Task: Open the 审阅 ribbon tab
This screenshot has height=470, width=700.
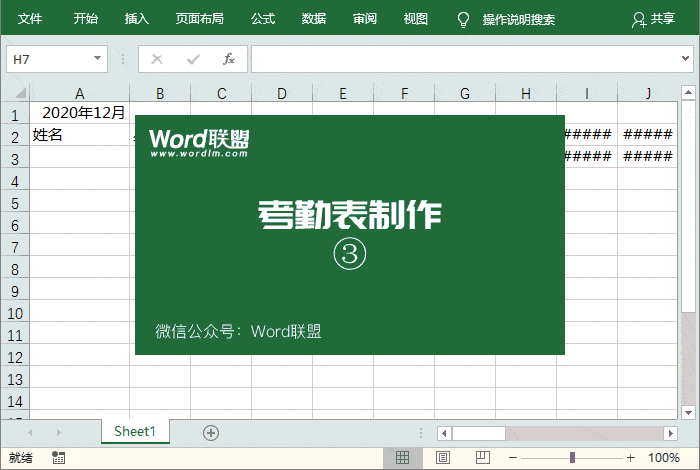Action: pos(365,19)
